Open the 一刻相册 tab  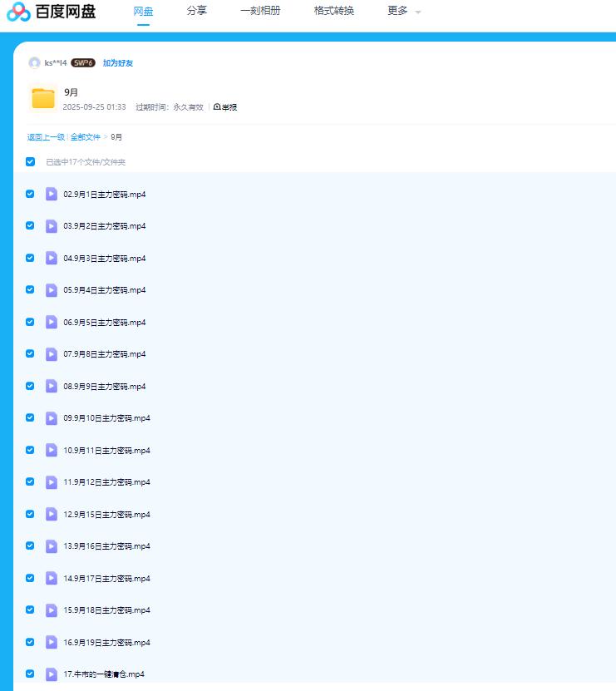pos(260,11)
